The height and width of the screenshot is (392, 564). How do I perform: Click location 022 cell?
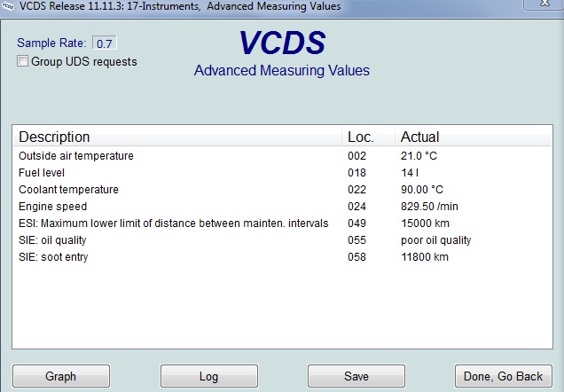(x=356, y=190)
